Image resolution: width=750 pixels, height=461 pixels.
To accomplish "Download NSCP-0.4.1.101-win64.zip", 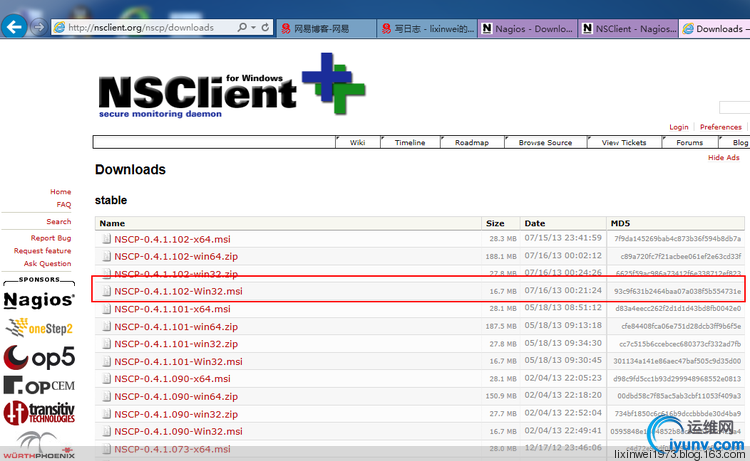I will (x=176, y=327).
